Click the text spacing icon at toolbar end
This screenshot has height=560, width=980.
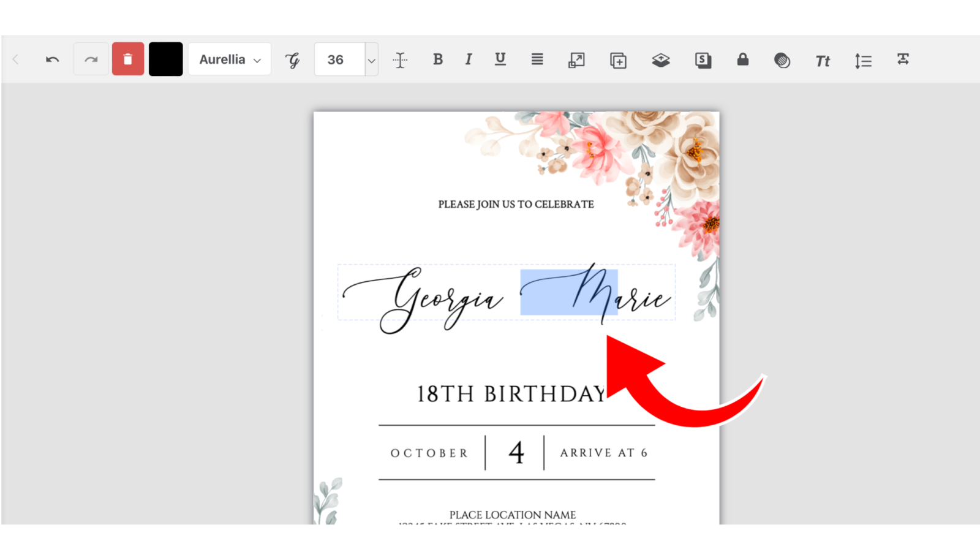coord(903,59)
